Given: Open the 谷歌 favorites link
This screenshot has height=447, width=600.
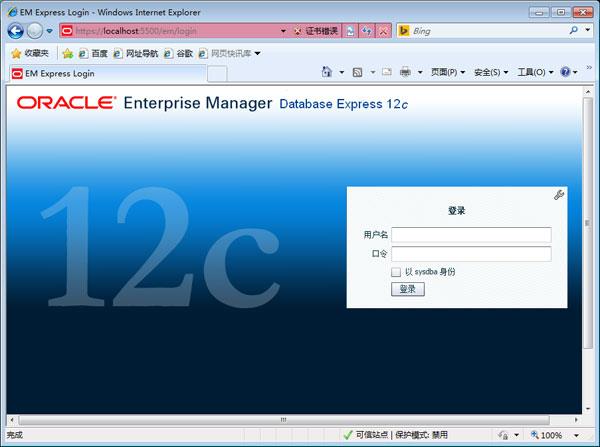Looking at the screenshot, I should 178,54.
